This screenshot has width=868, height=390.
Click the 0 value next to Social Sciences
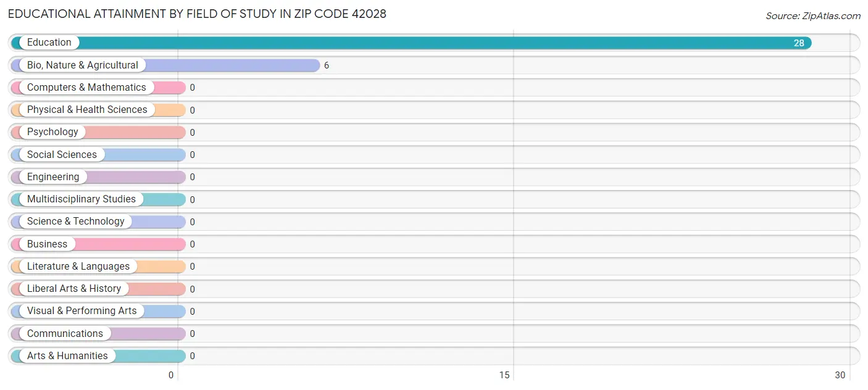pyautogui.click(x=192, y=155)
